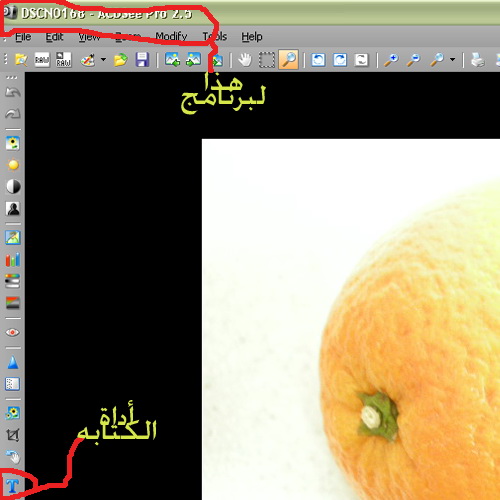Select the blue triangle Sharpen tool
500x500 pixels.
pyautogui.click(x=13, y=363)
